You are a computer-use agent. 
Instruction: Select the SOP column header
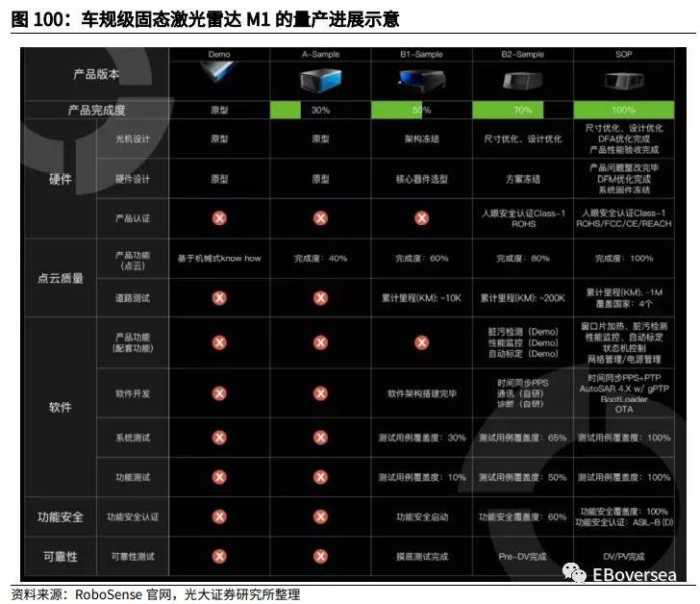(624, 54)
